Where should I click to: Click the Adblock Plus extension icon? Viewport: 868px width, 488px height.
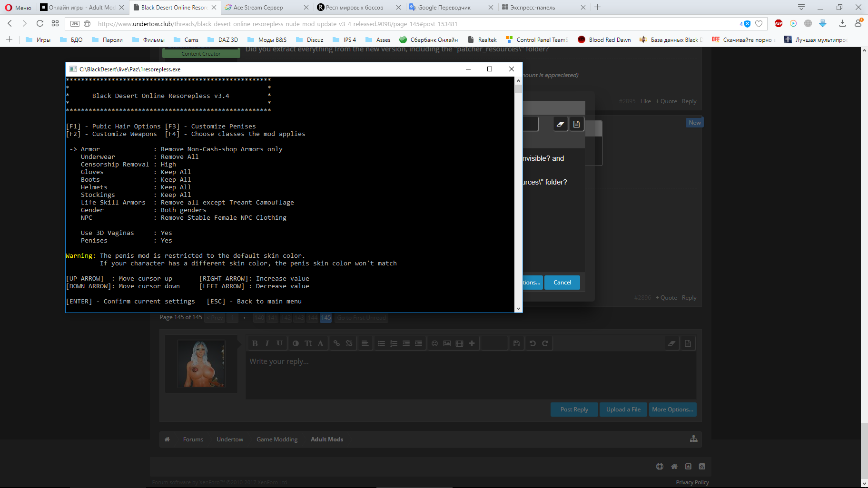tap(779, 23)
